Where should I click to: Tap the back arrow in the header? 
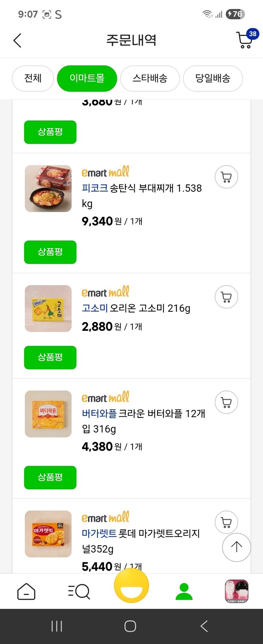tap(18, 40)
